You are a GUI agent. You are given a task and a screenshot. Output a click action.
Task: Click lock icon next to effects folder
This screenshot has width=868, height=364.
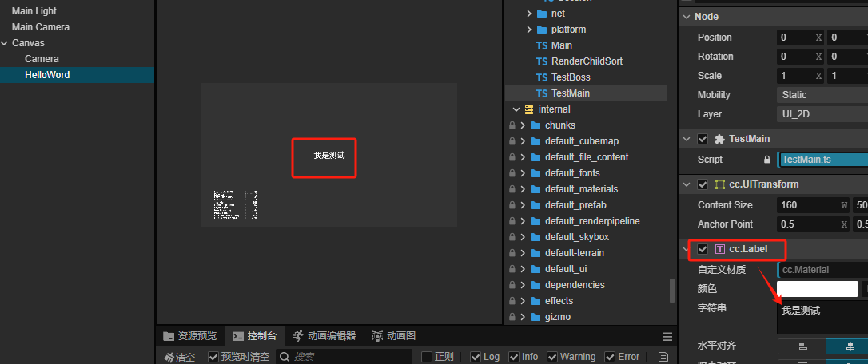[512, 301]
